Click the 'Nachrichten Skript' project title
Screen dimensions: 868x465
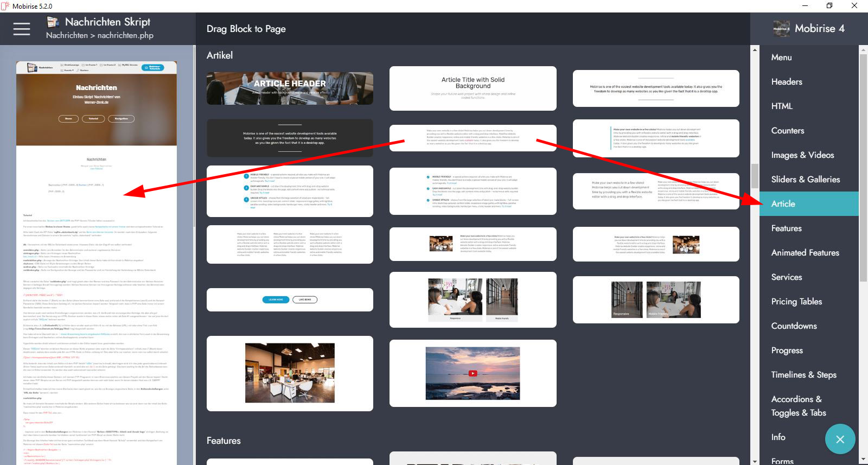click(x=107, y=22)
